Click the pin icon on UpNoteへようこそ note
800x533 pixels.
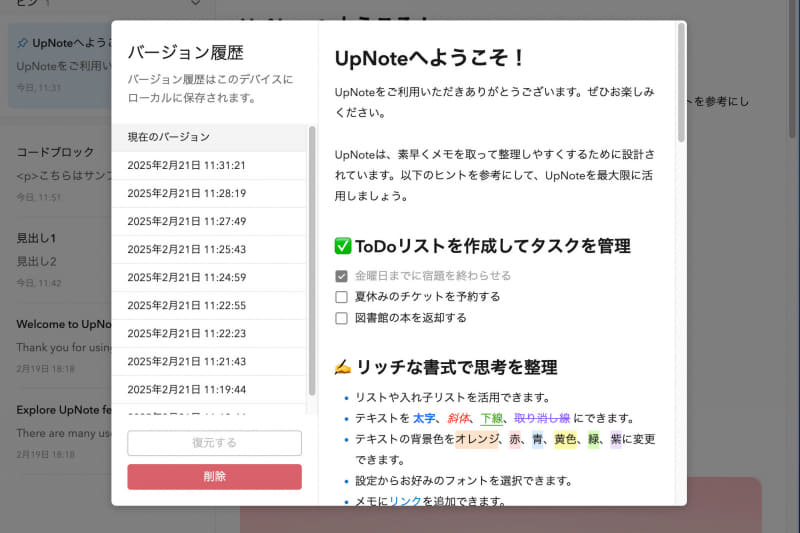[22, 43]
